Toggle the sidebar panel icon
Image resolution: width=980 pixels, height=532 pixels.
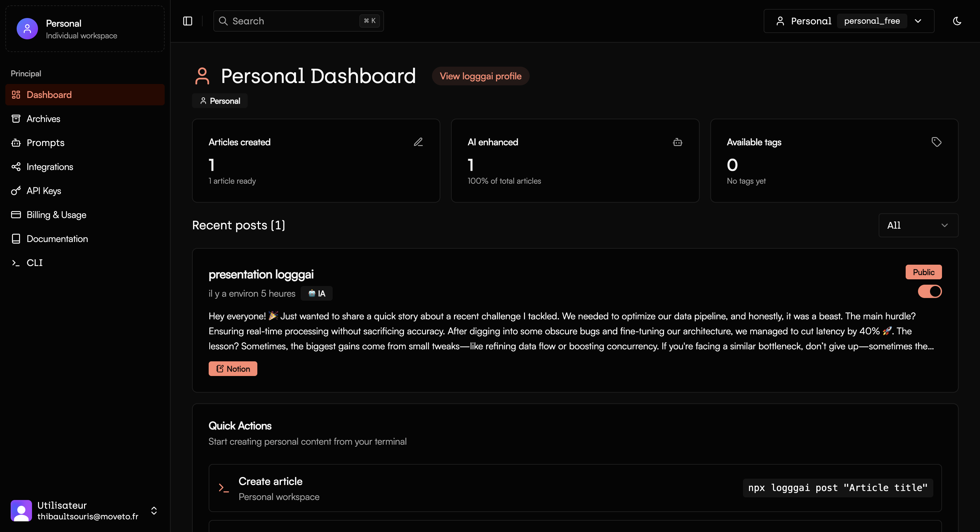coord(188,21)
